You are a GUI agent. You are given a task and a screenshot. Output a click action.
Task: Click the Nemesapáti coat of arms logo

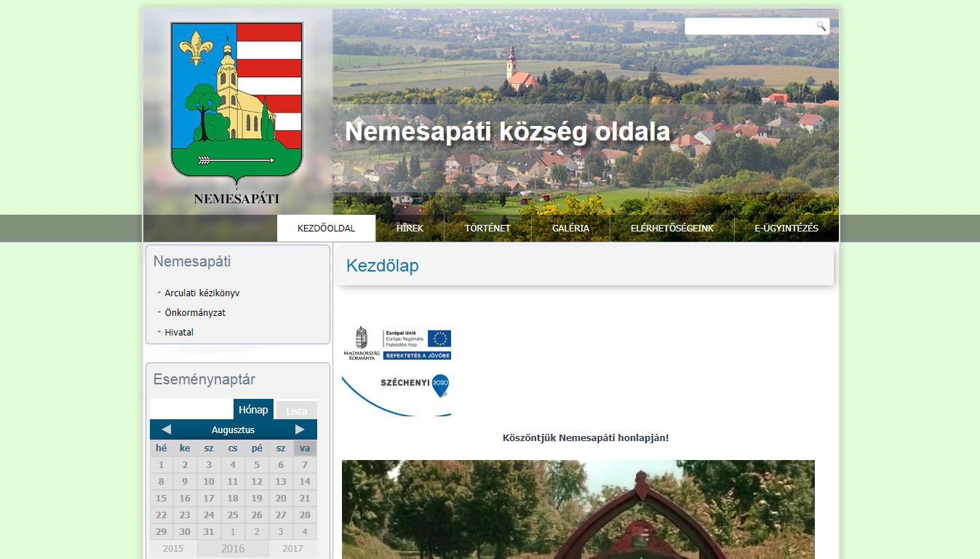coord(236,113)
